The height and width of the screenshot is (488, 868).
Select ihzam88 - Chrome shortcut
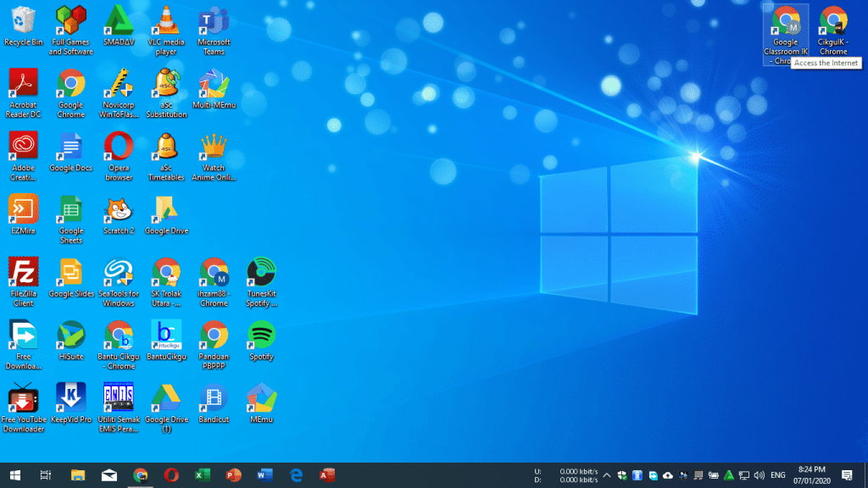click(x=214, y=283)
